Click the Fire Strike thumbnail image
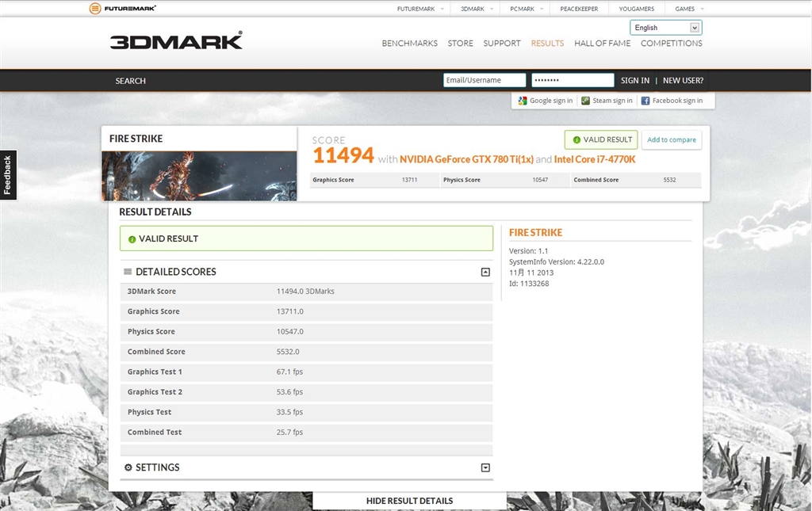 point(199,176)
